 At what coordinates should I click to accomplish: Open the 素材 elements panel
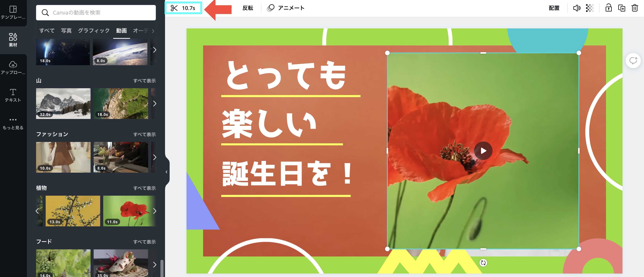[x=13, y=40]
